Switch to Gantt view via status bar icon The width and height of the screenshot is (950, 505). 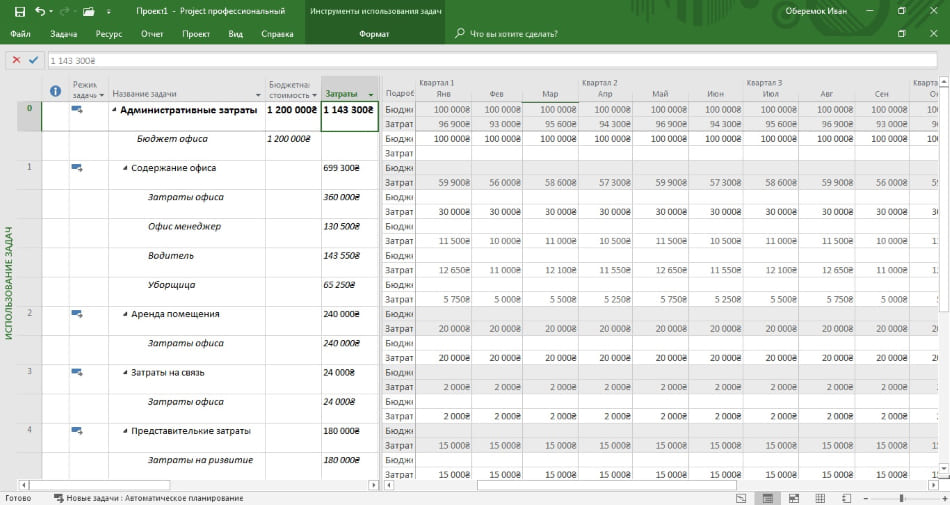[741, 498]
